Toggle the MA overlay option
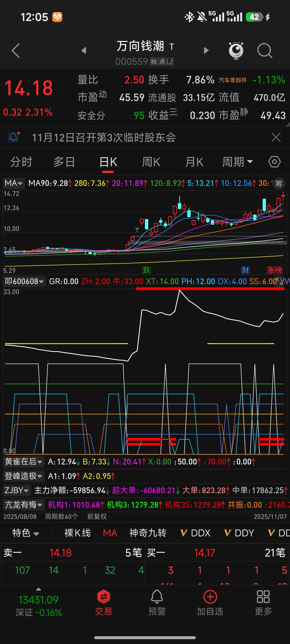The width and height of the screenshot is (290, 644). (x=110, y=533)
